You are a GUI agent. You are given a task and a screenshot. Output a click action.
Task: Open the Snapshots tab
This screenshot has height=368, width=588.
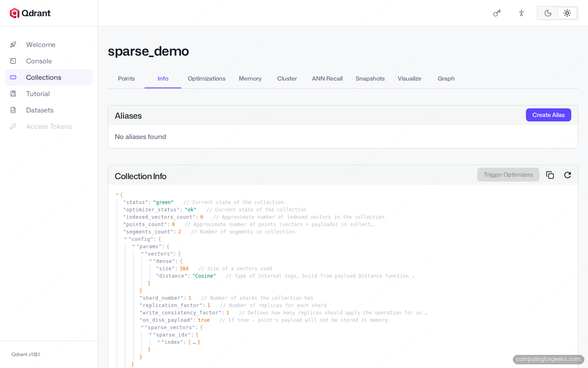click(370, 79)
